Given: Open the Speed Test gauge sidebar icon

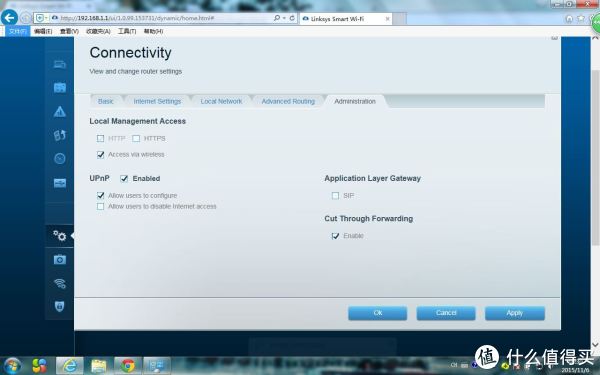Looking at the screenshot, I should [60, 158].
